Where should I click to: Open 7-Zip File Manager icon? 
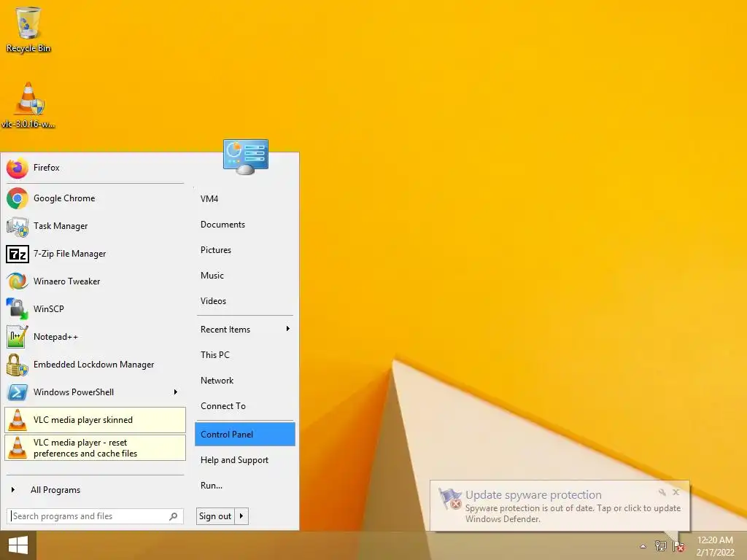coord(18,254)
